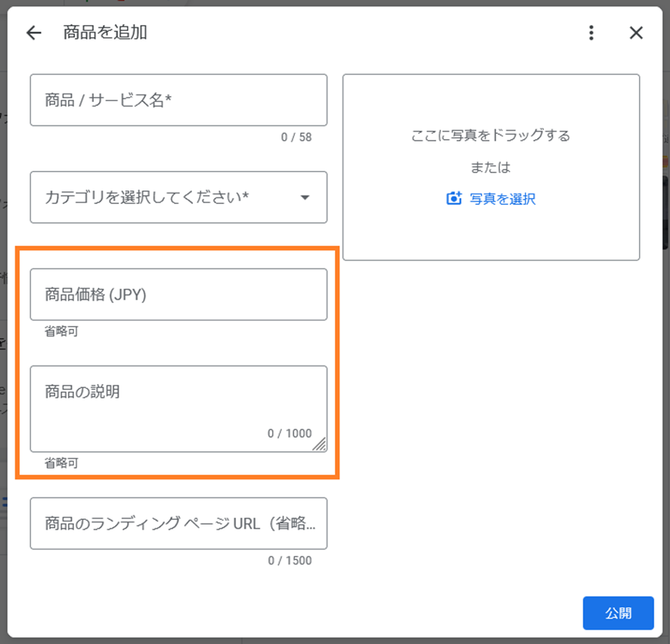This screenshot has width=670, height=644.
Task: Expand the カテゴリを選択してください dropdown
Action: [178, 197]
